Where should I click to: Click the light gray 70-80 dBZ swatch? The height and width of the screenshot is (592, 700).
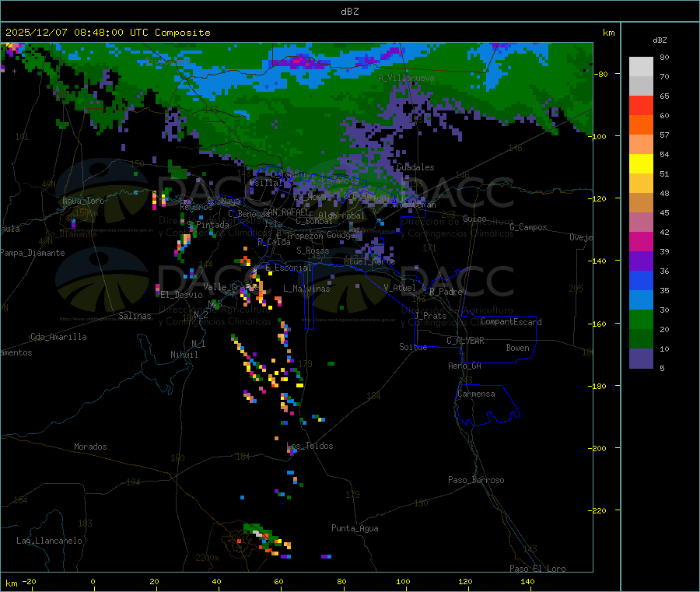pos(641,67)
